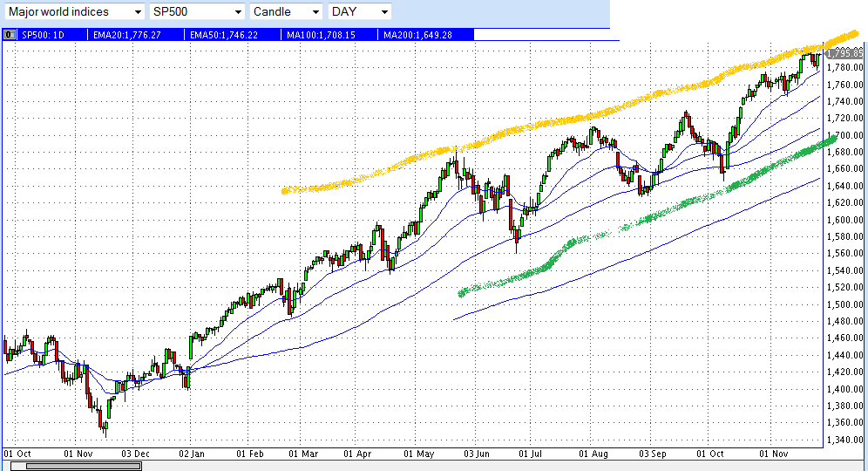Click the 01 May date label
This screenshot has height=471, width=868.
point(419,454)
